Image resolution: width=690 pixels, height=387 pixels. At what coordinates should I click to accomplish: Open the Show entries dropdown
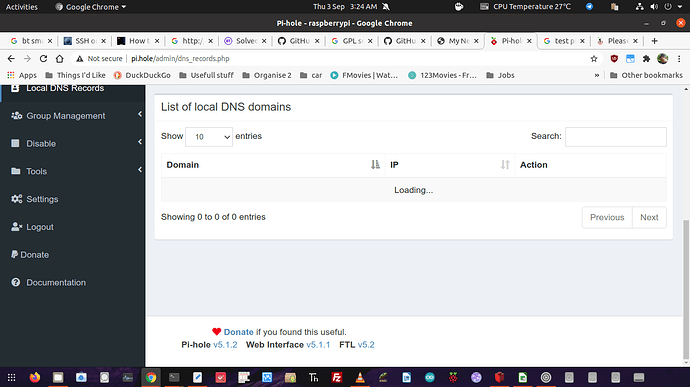[209, 137]
